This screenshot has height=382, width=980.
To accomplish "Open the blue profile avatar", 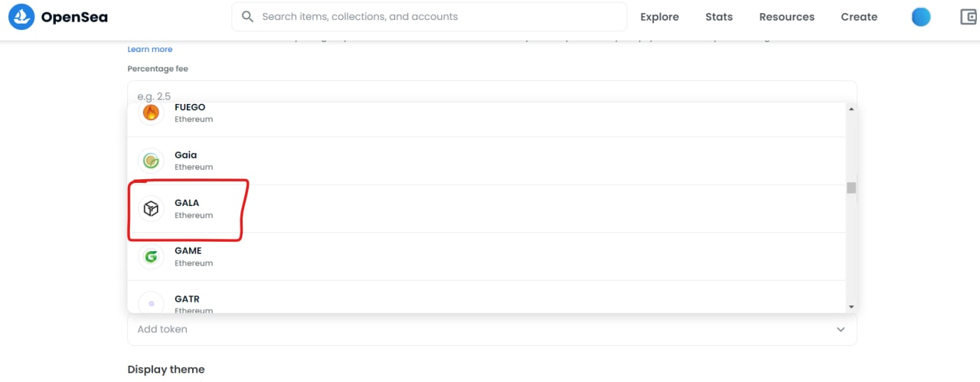I will point(921,17).
